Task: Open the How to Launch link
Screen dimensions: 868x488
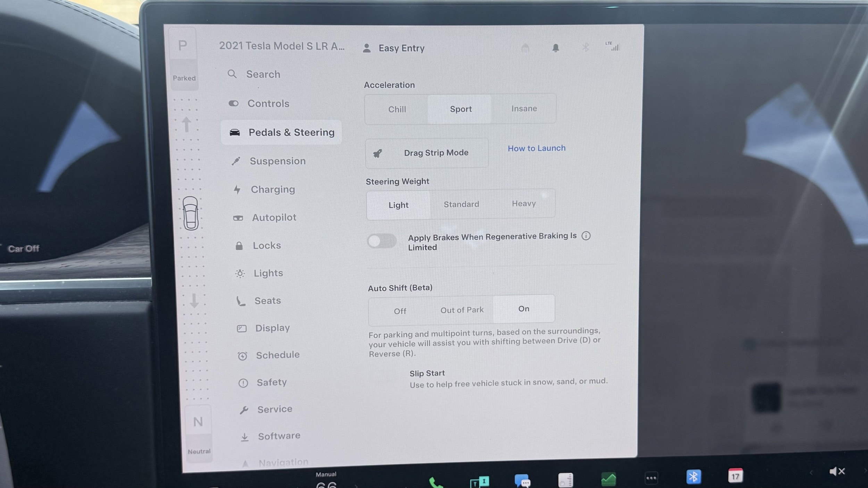Action: [x=536, y=148]
